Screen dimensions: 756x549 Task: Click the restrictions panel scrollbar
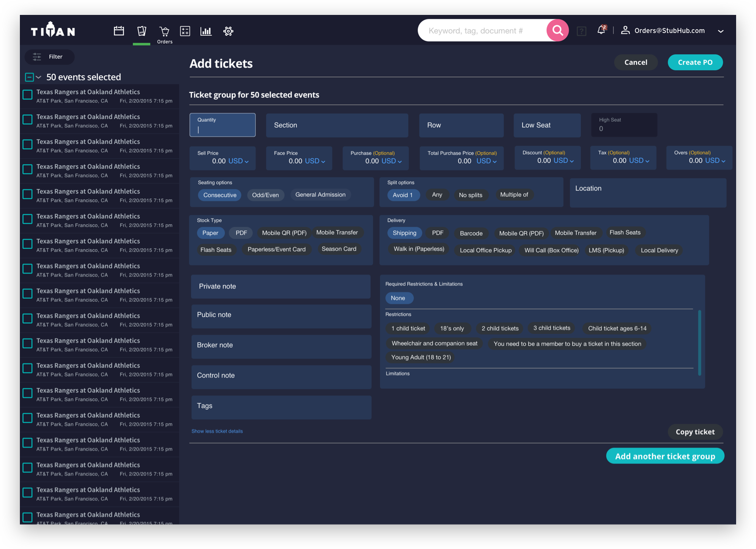pyautogui.click(x=699, y=343)
